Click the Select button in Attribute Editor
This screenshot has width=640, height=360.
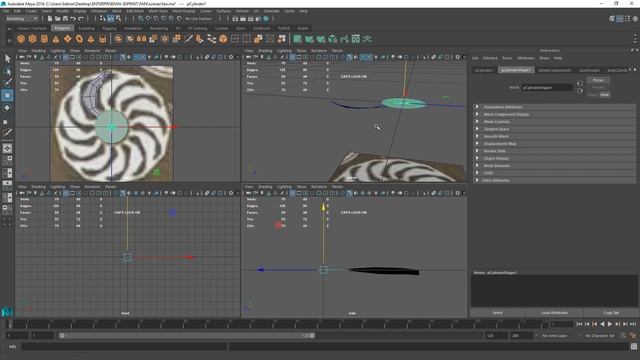498,313
